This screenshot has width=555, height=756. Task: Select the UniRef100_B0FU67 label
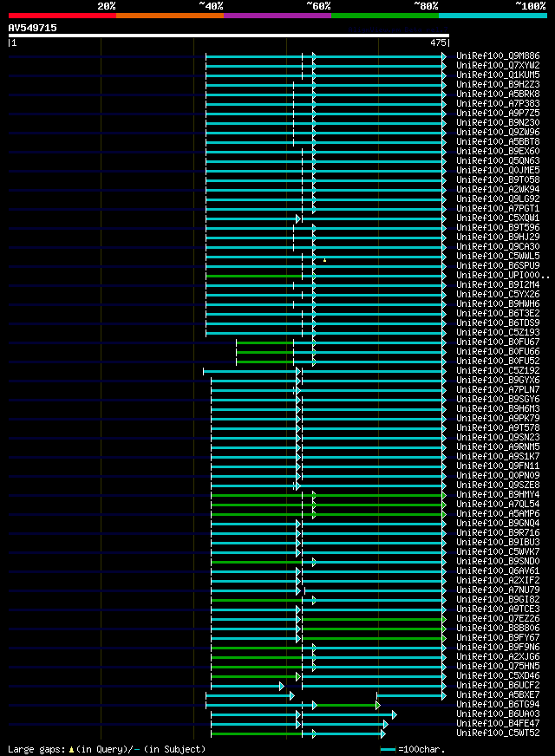(x=498, y=342)
